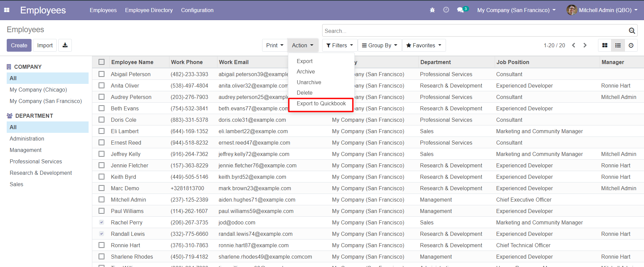Check Anita Oliver row checkbox
The image size is (644, 267).
point(101,86)
